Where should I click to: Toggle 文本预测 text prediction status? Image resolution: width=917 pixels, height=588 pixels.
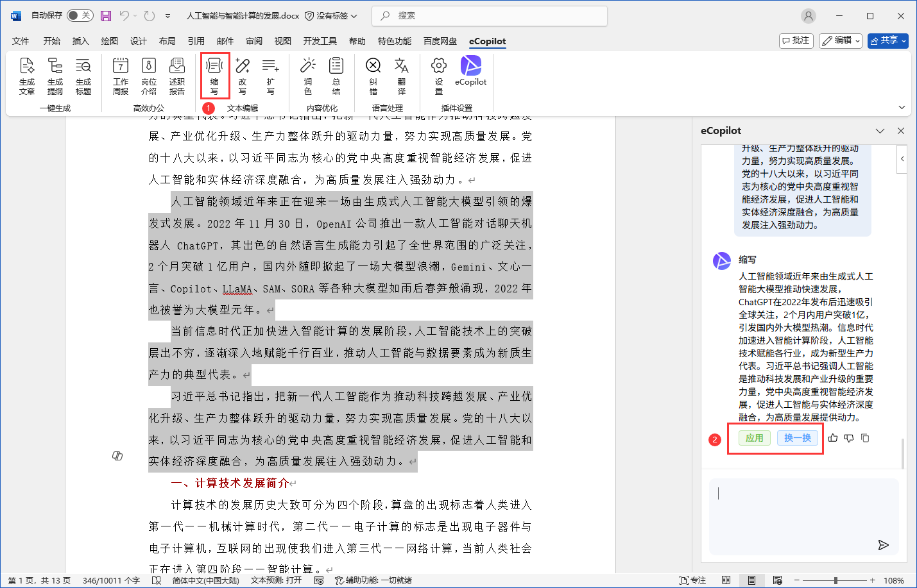click(276, 580)
